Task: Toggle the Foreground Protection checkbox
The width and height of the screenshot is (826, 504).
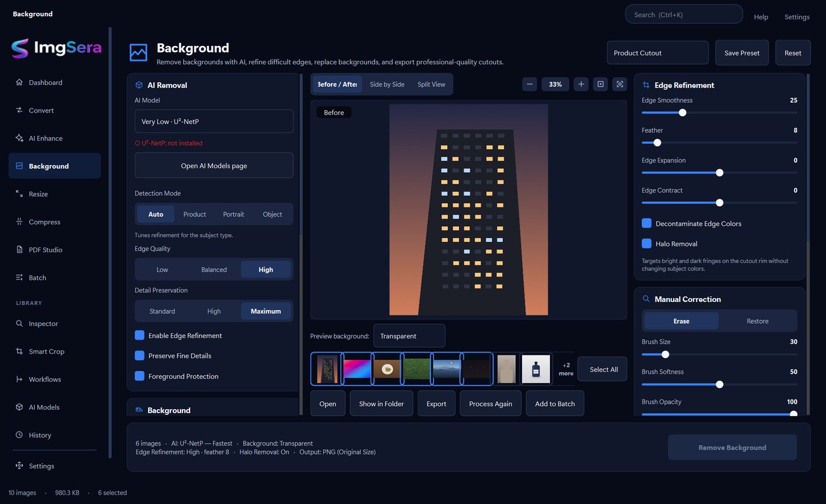Action: (x=140, y=376)
